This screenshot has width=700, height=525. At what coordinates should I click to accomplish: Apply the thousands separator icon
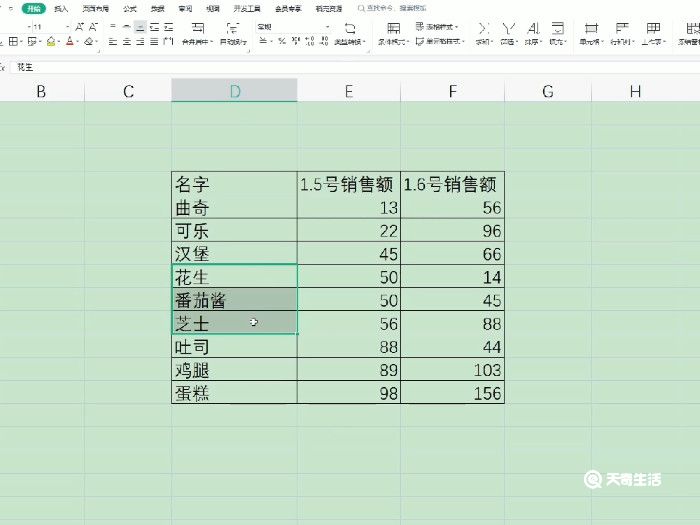[x=296, y=42]
